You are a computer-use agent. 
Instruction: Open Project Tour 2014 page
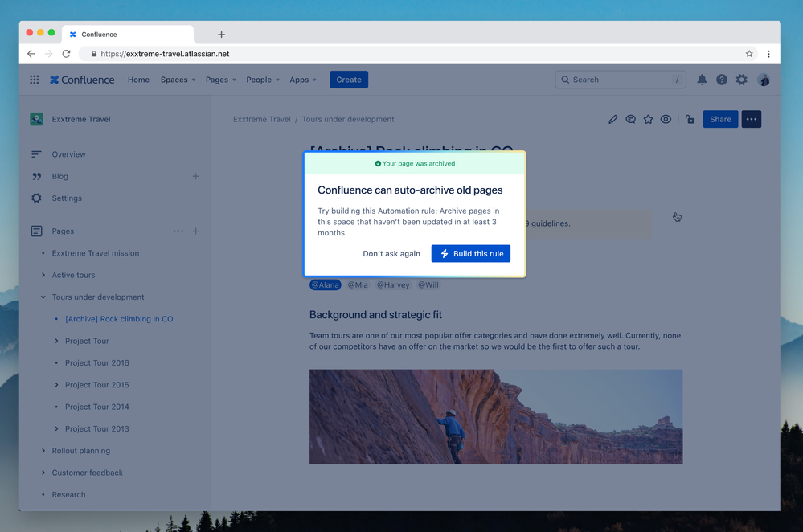tap(96, 407)
